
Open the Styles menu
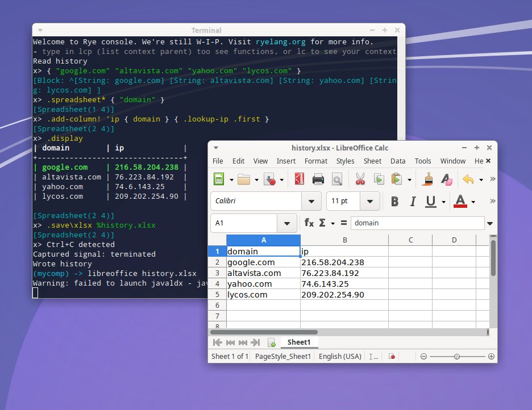[345, 161]
